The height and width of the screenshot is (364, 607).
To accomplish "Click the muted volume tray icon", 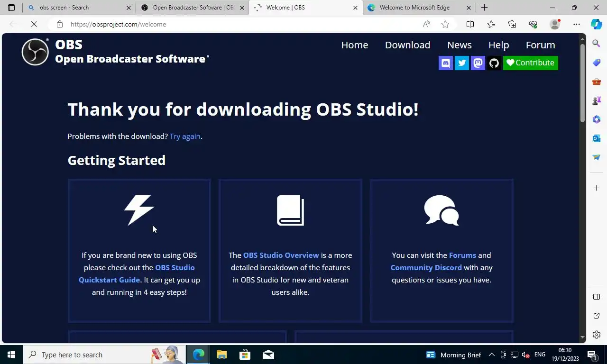I will click(525, 355).
